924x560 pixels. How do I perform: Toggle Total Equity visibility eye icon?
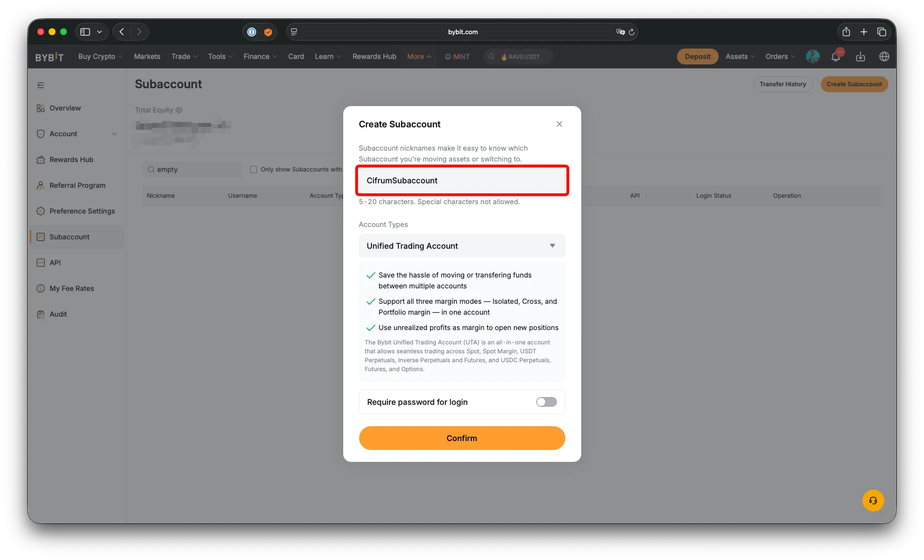tap(179, 110)
